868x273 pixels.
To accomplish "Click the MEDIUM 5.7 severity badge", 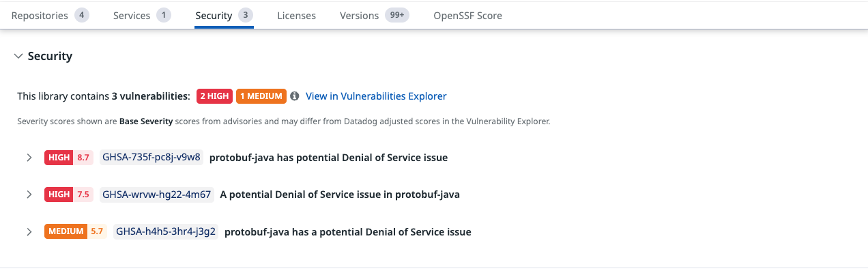I will [75, 232].
